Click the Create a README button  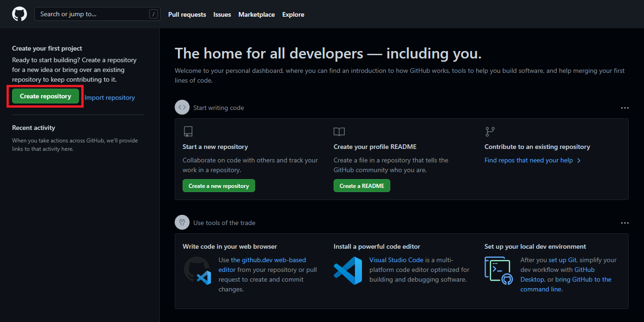click(x=362, y=186)
